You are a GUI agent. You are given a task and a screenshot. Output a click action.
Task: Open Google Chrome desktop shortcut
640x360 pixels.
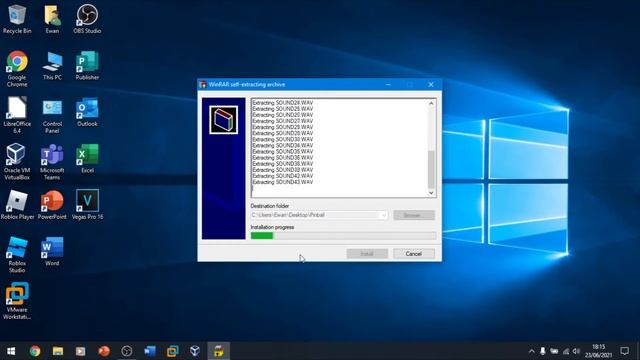tap(17, 69)
